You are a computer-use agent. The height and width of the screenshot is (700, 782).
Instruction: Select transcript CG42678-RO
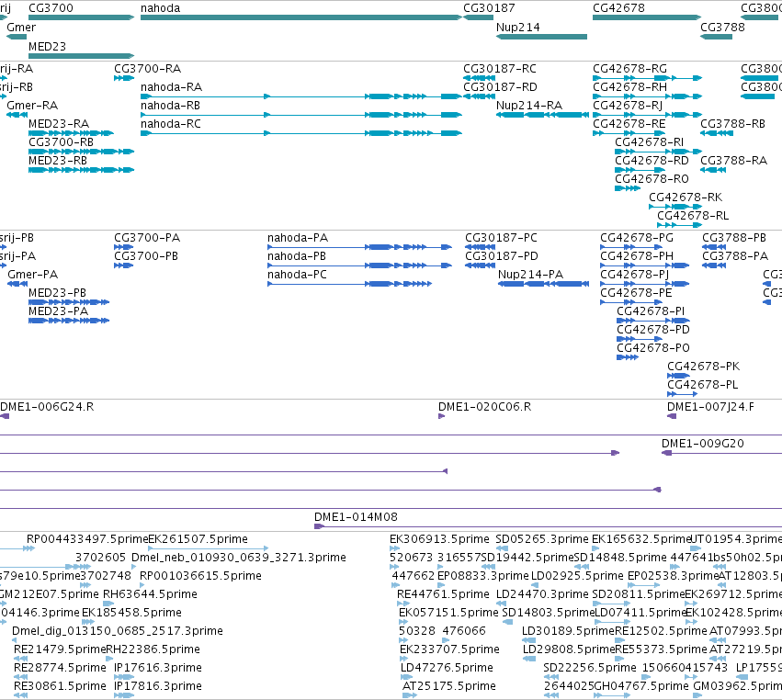[628, 188]
